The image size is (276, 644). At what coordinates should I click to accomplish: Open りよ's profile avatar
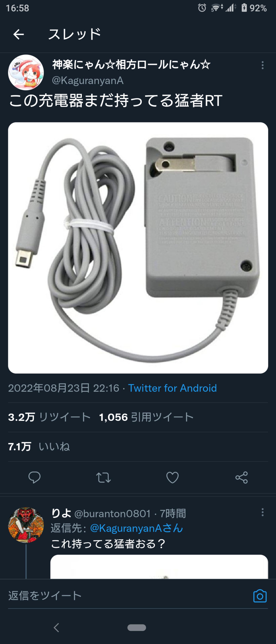[26, 525]
